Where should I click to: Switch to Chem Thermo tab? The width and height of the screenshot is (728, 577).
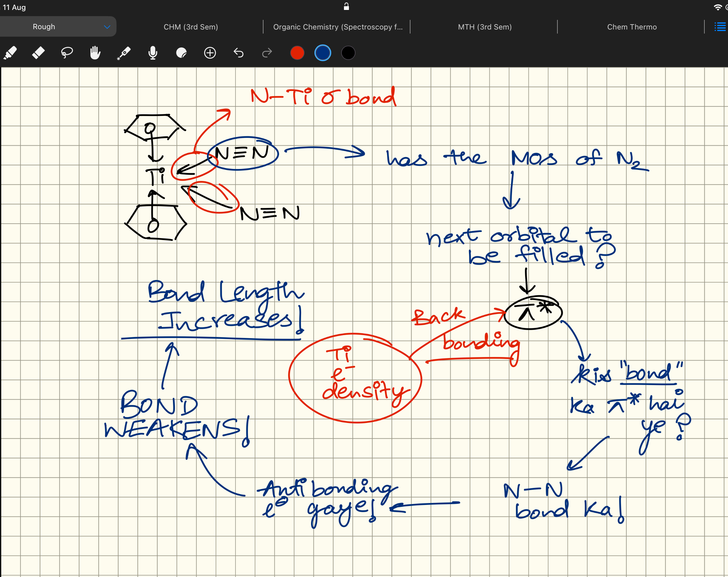[632, 27]
